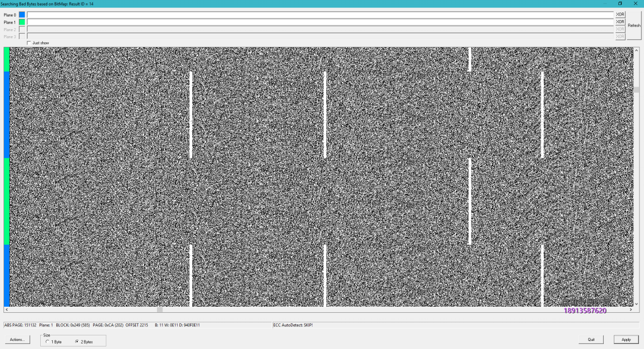Click the blue Plane 0 color swatch
Viewport: 644px width, 349px height.
22,15
